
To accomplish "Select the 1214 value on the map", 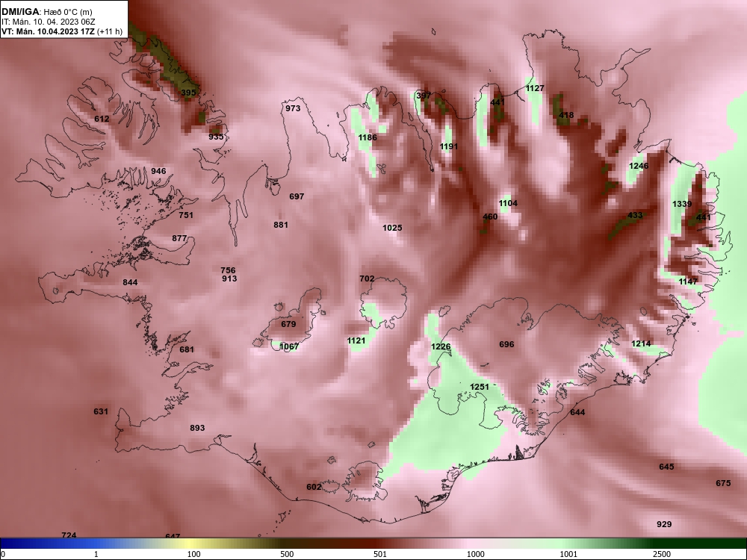I will 641,343.
